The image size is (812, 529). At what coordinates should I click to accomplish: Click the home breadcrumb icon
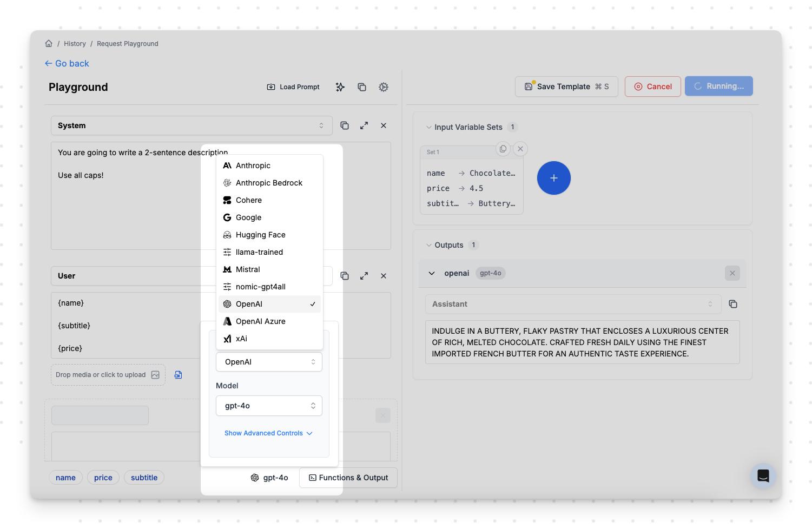click(49, 43)
